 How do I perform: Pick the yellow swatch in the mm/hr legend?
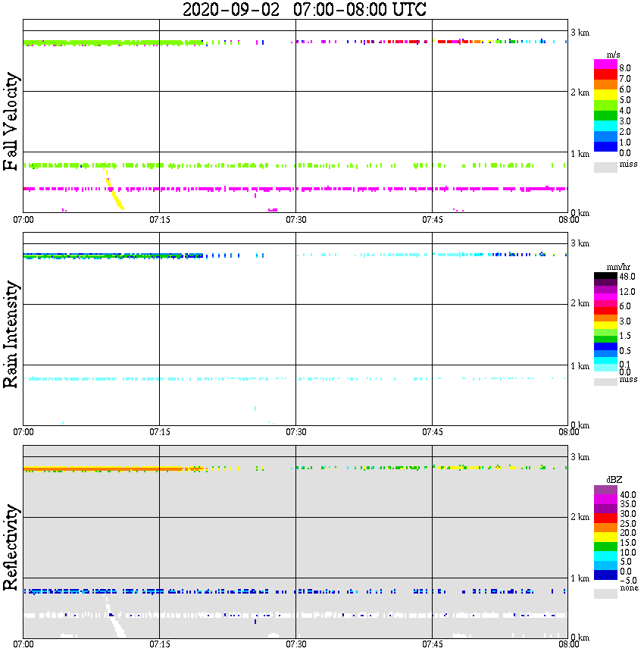605,325
